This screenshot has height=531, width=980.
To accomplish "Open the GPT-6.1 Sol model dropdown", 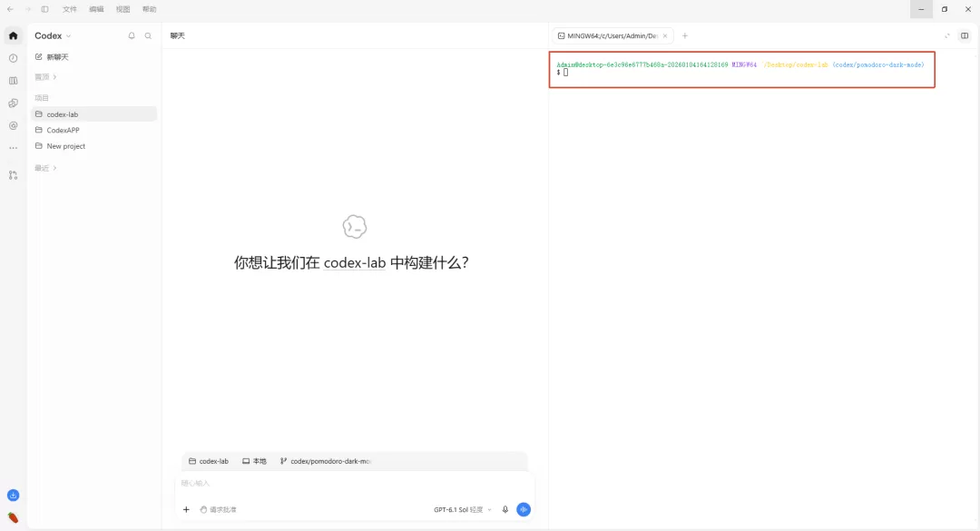I will pyautogui.click(x=463, y=510).
